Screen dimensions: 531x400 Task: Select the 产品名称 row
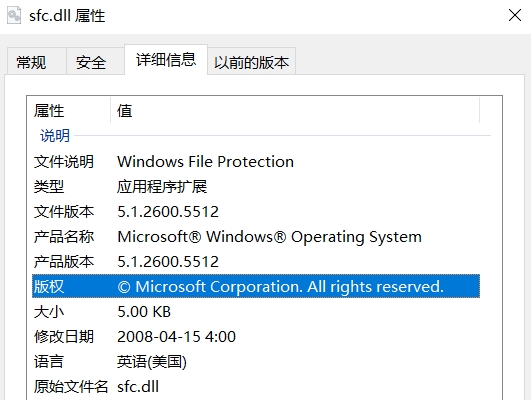pos(256,237)
